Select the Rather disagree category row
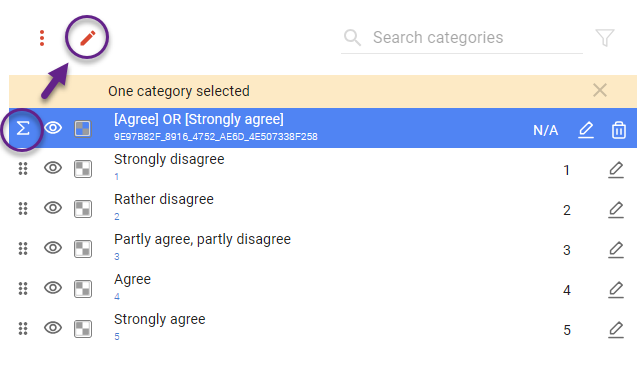 tap(323, 208)
